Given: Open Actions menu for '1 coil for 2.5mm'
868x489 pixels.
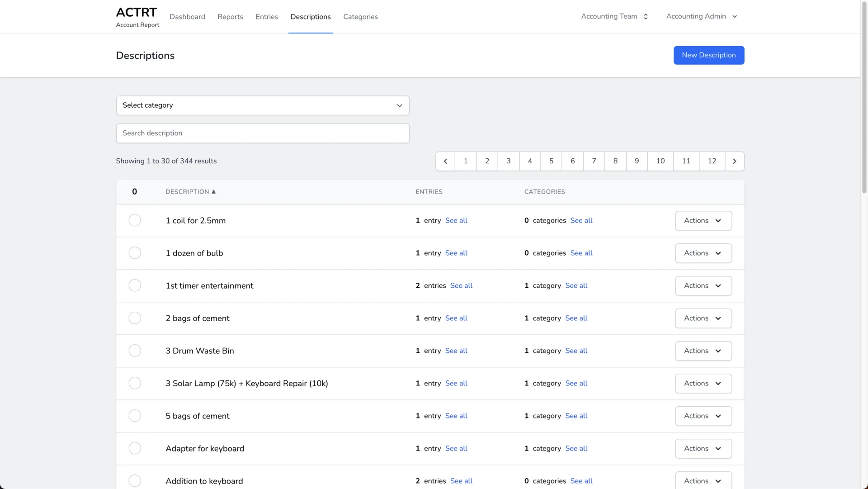Looking at the screenshot, I should (703, 221).
